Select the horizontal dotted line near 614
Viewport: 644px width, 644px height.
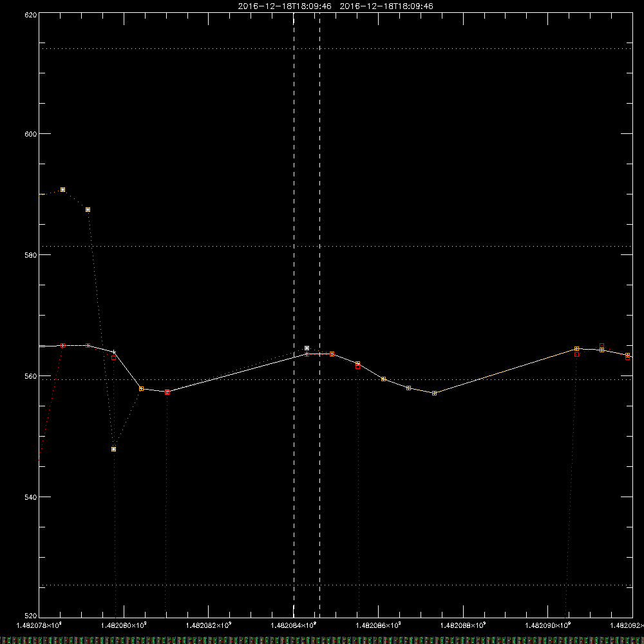point(336,48)
